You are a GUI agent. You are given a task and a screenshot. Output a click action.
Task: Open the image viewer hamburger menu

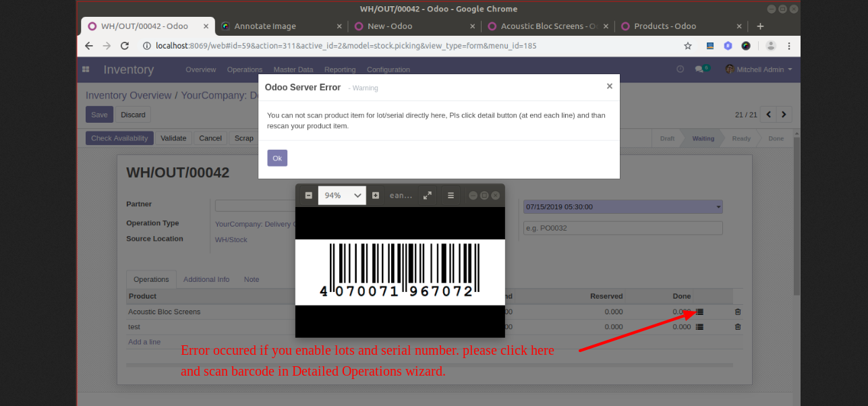click(x=451, y=196)
